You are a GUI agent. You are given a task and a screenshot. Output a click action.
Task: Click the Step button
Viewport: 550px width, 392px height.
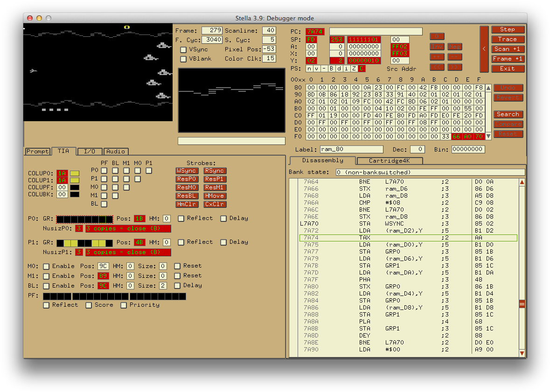pos(507,29)
